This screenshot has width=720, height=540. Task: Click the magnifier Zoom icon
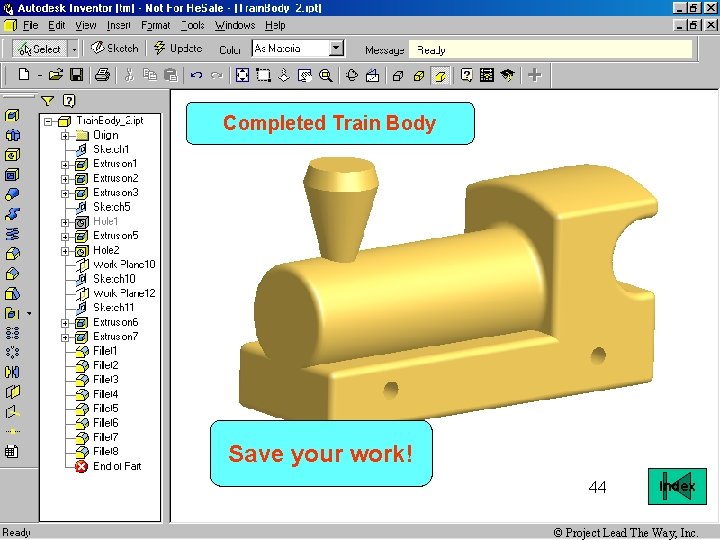coord(326,75)
